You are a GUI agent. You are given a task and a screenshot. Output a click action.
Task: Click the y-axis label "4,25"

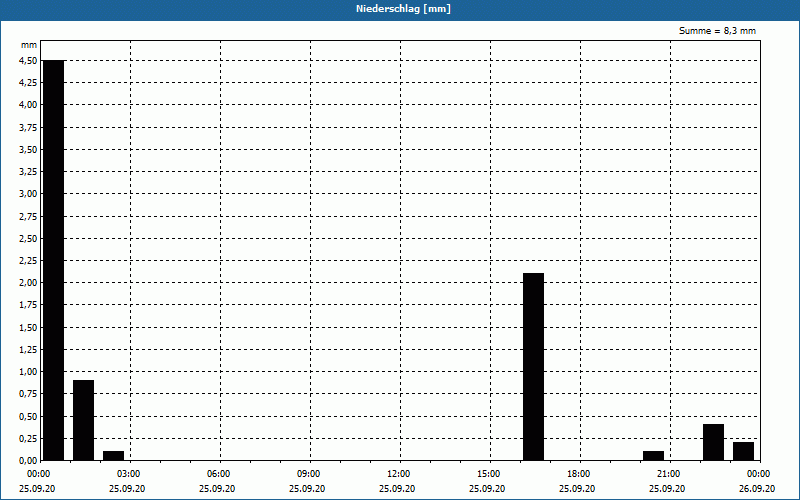[x=28, y=83]
